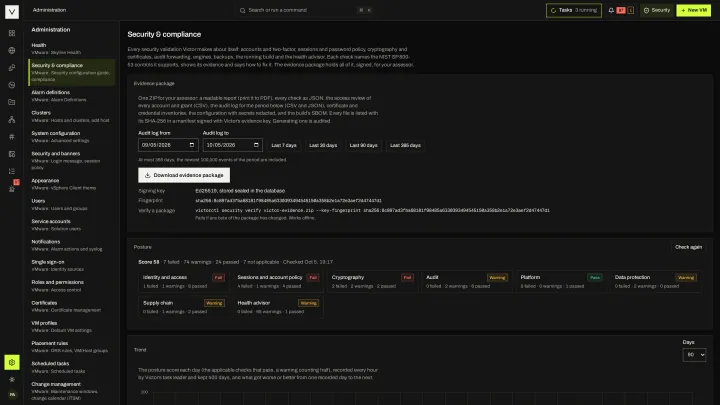
Task: Open Single sign-on menu item
Action: 71,265
